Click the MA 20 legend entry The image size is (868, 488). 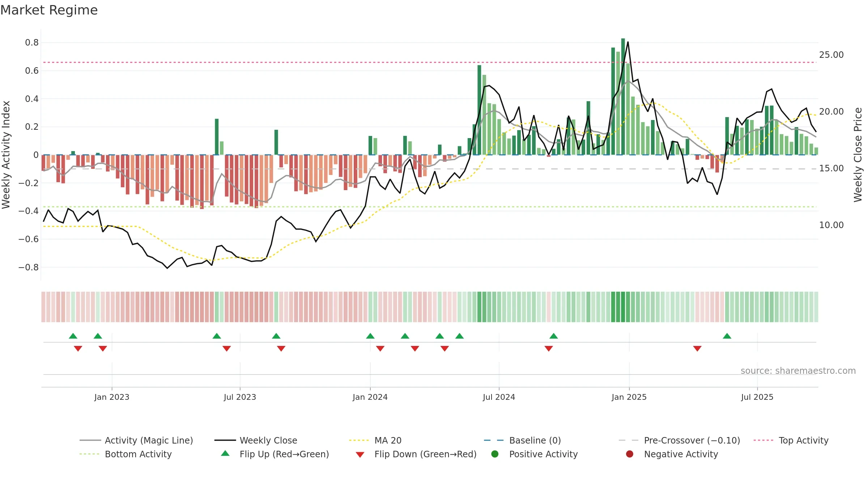(x=375, y=440)
